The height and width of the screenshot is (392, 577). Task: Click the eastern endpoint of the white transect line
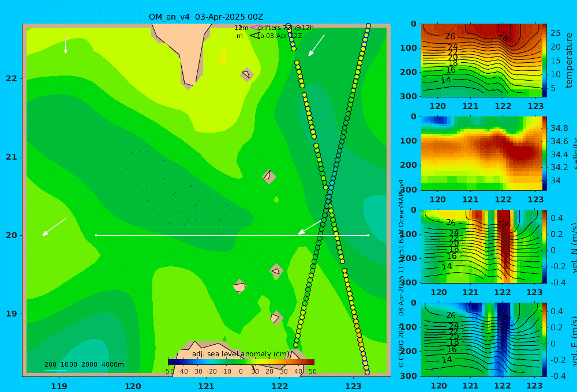pyautogui.click(x=368, y=235)
